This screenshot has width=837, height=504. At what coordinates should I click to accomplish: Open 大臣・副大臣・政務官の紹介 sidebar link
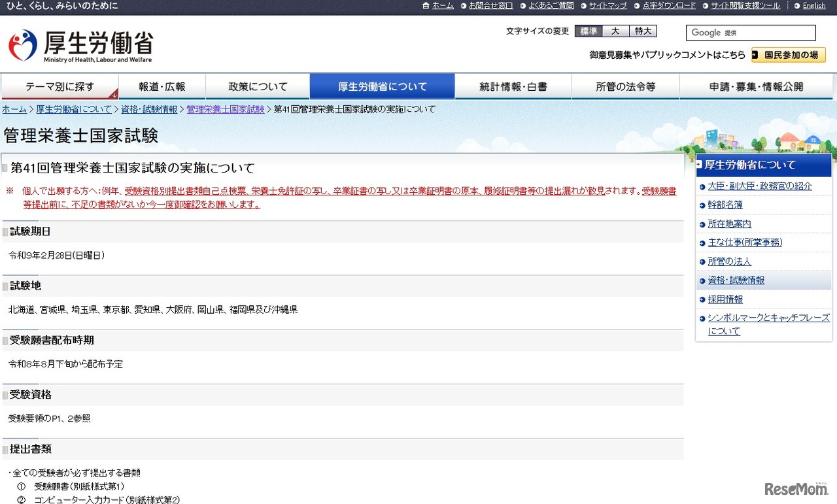tap(760, 186)
